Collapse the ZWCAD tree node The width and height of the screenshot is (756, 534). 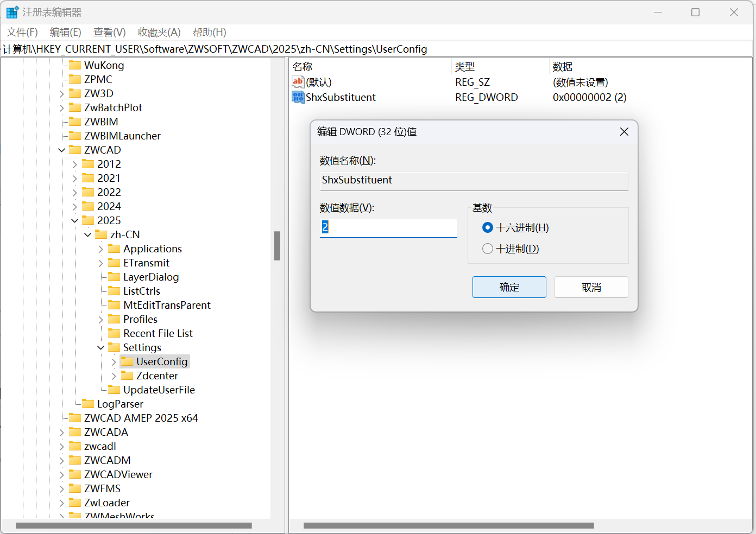click(x=62, y=150)
